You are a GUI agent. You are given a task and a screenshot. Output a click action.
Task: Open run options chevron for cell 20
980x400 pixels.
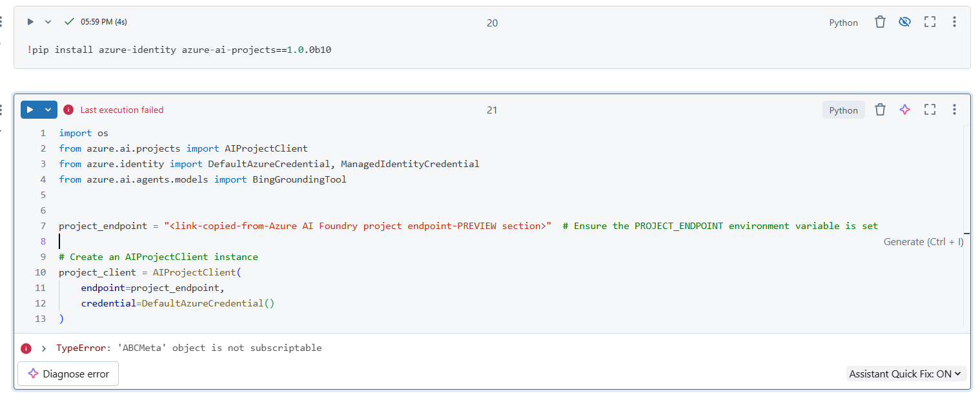pyautogui.click(x=48, y=22)
